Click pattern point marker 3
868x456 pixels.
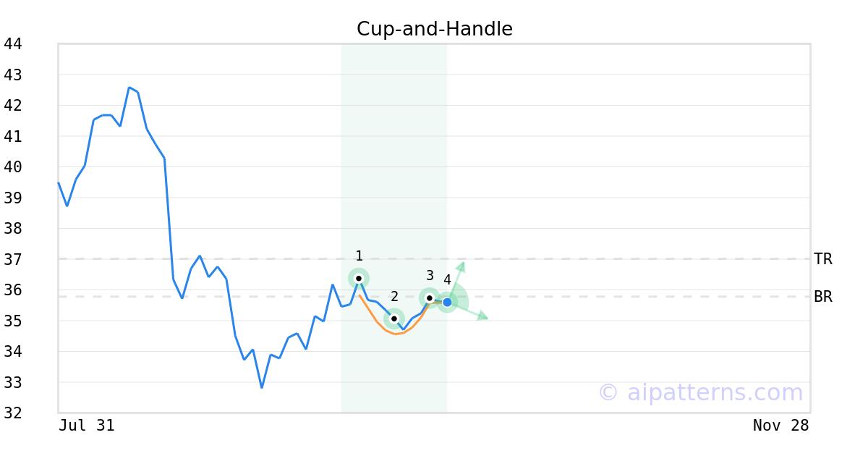coord(430,297)
